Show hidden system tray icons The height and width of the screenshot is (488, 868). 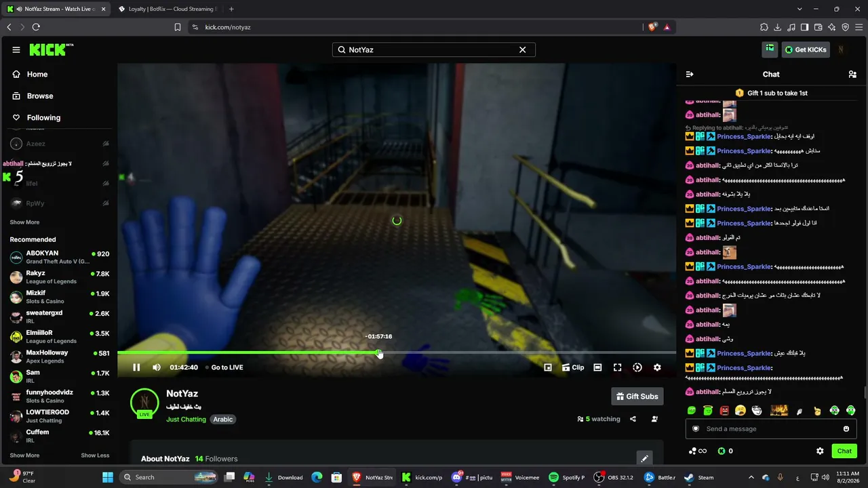[x=751, y=477]
